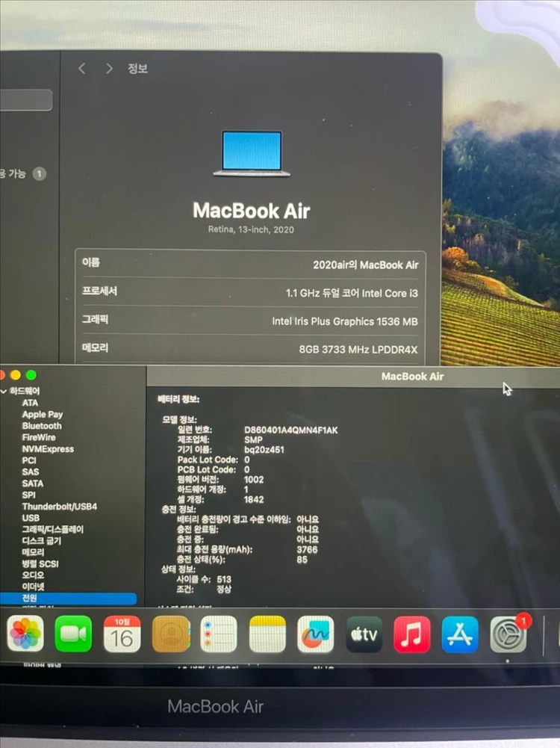Screen dimensions: 560x748
Task: Select USB in hardware list
Action: click(31, 518)
